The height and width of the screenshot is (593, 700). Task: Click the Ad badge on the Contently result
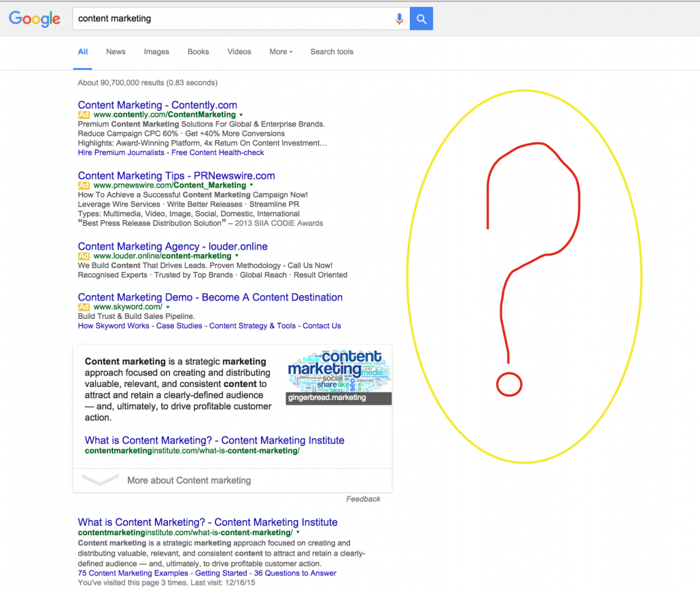point(83,114)
